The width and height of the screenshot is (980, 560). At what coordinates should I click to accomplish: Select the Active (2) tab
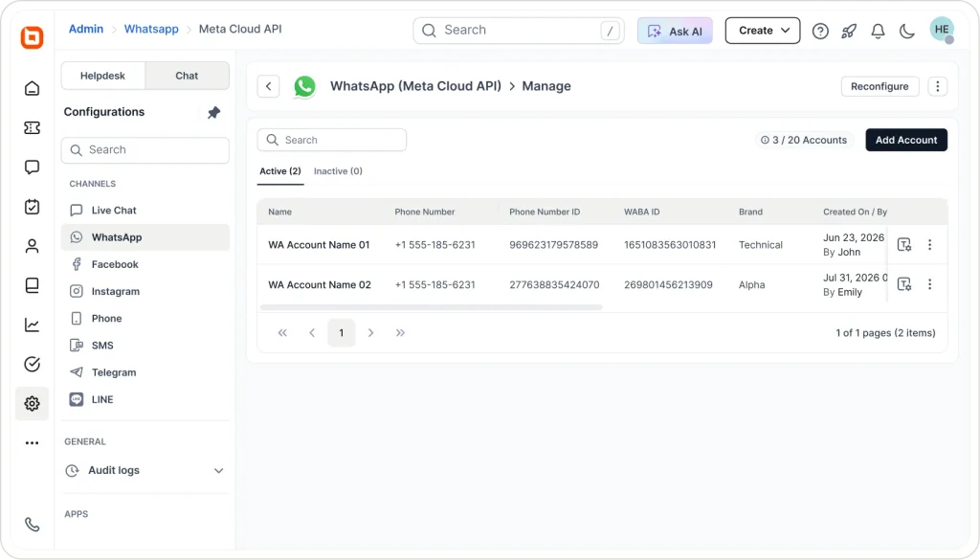pyautogui.click(x=280, y=171)
